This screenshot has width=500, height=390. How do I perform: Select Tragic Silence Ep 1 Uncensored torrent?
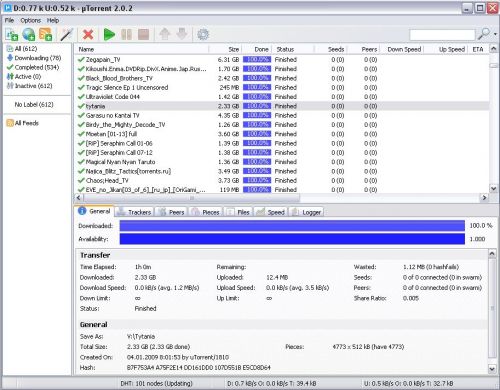tap(282, 88)
